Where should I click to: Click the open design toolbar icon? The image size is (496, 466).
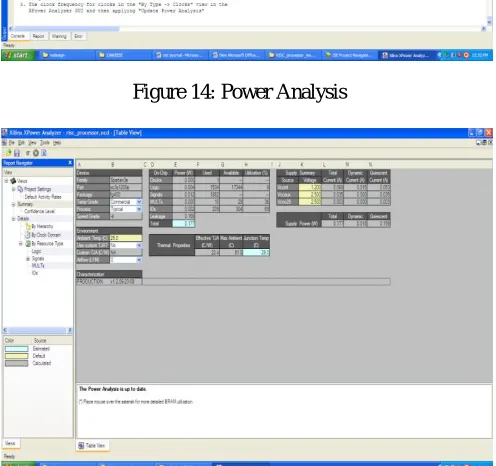click(x=8, y=153)
